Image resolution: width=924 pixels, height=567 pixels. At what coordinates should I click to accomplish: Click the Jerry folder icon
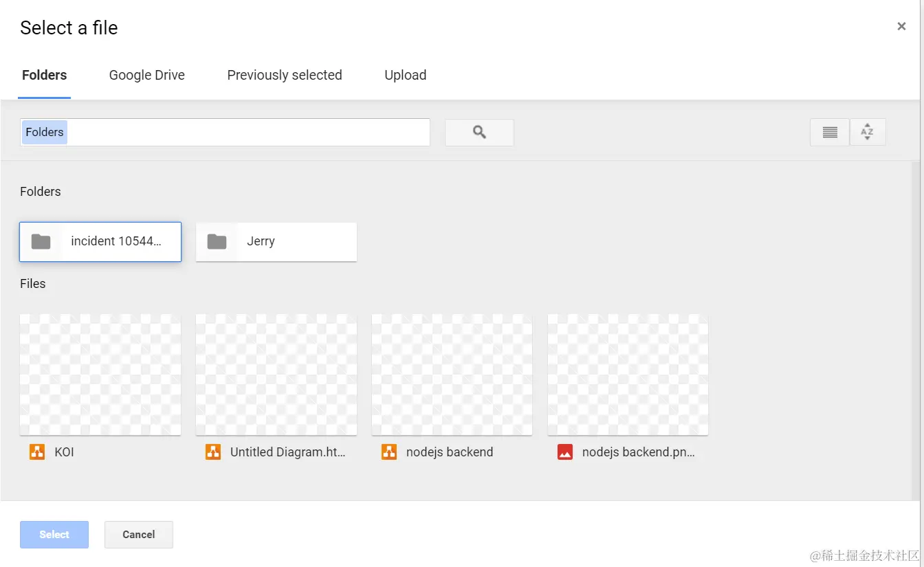tap(217, 242)
